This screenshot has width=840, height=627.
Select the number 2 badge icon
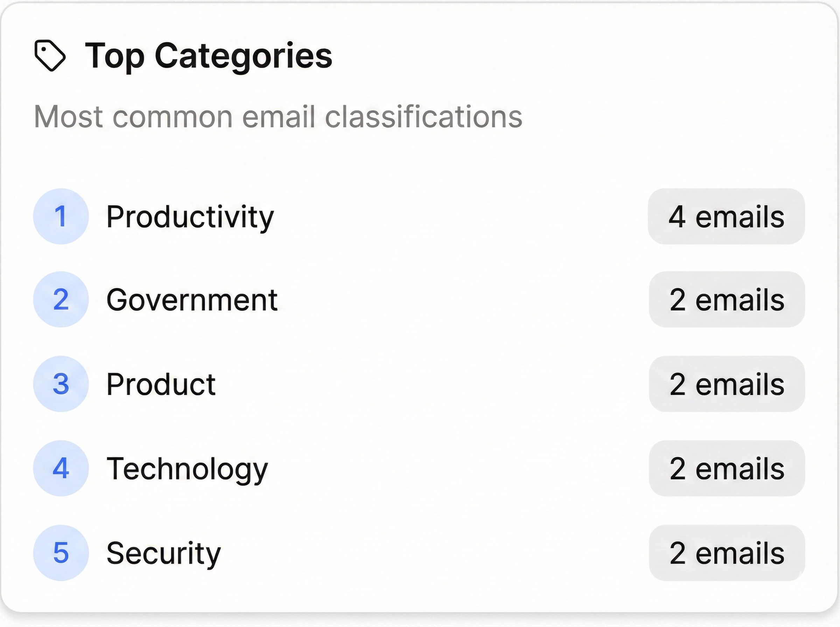(x=62, y=300)
